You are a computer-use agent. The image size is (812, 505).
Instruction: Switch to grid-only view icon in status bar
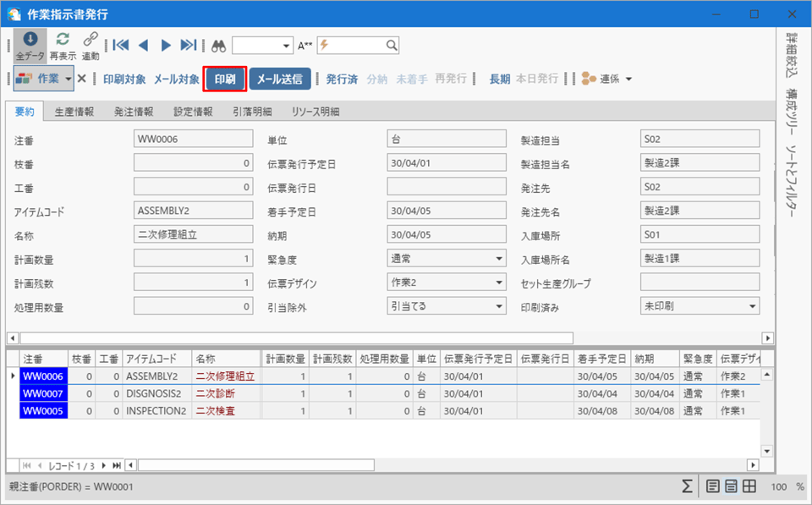[x=749, y=486]
